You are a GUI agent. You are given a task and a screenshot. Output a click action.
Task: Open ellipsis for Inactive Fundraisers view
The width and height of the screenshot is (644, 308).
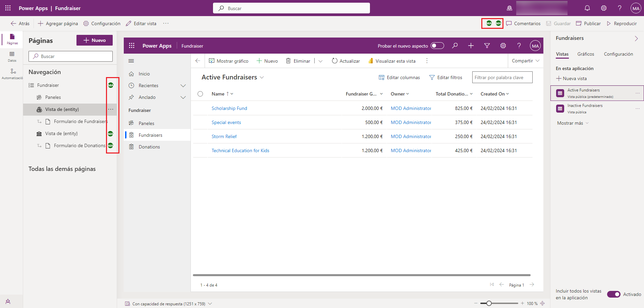pos(637,109)
